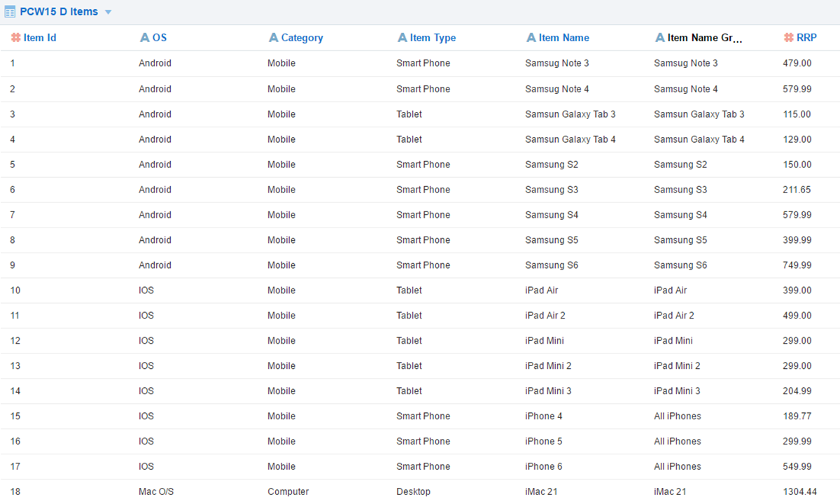Screen dimensions: 840x504
Task: Click Item Name cell Samsun Galaxy Tab 3
Action: 570,114
